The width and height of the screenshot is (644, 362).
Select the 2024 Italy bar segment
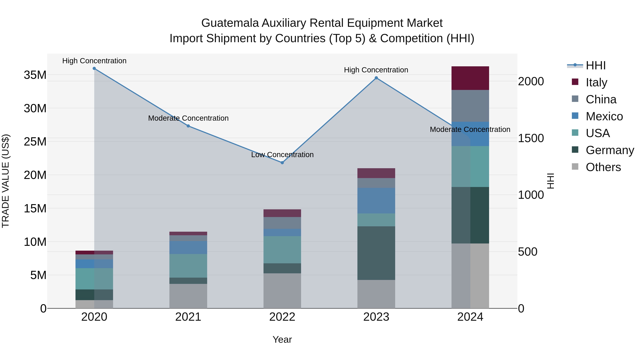coord(470,78)
